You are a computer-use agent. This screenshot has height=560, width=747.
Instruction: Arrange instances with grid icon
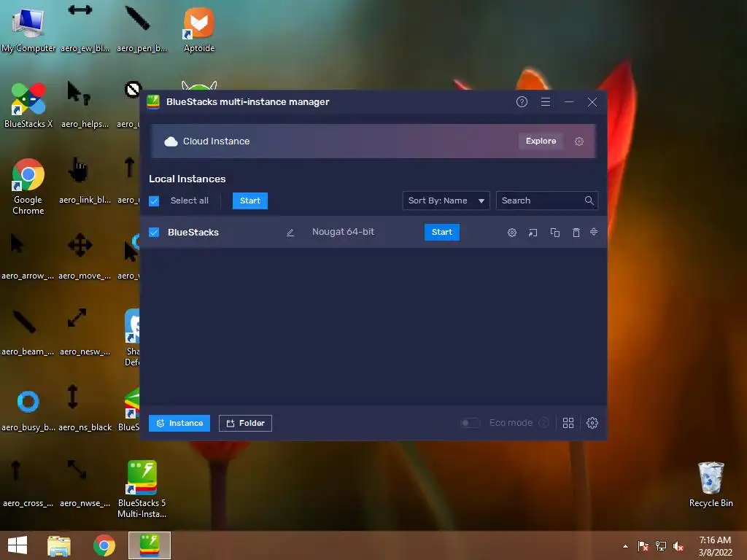tap(568, 423)
